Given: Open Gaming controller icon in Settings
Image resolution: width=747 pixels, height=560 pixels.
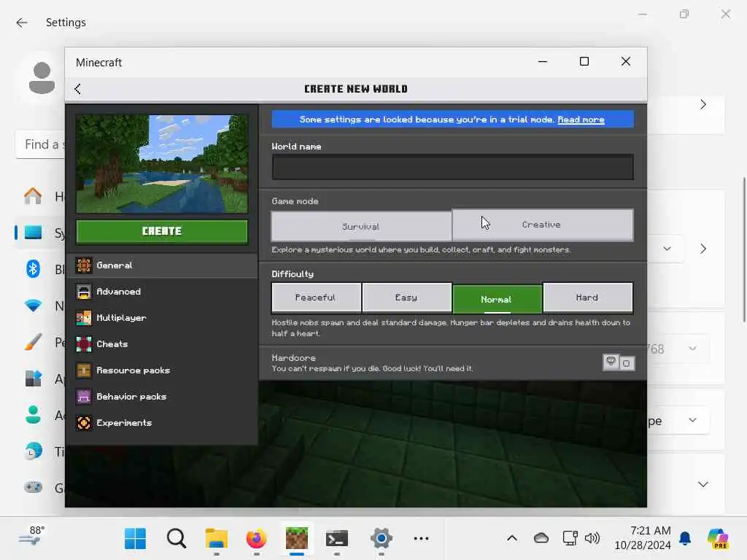Looking at the screenshot, I should pyautogui.click(x=33, y=487).
